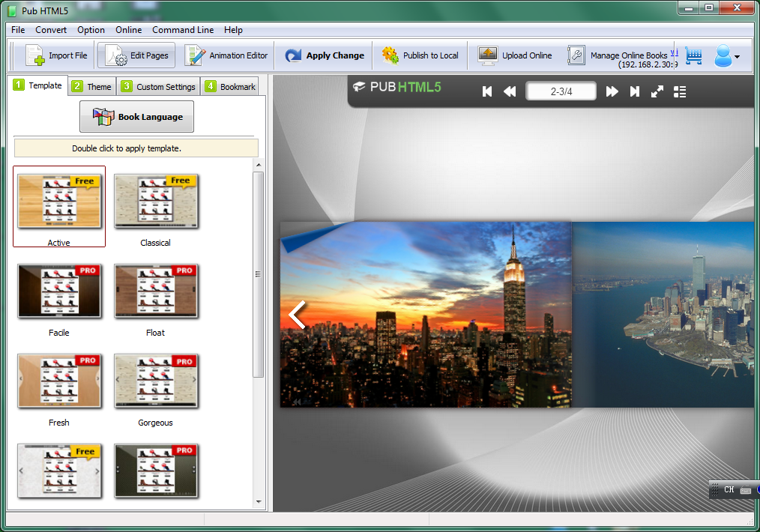Select the Fresh template thumbnail
Image resolution: width=760 pixels, height=532 pixels.
[x=59, y=381]
